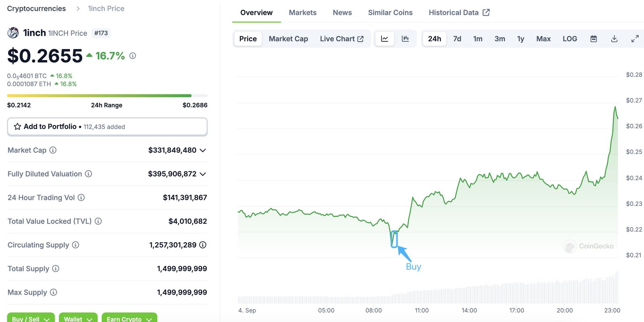Open the Fully Diluted Valuation info icon
Image resolution: width=644 pixels, height=322 pixels.
[89, 174]
